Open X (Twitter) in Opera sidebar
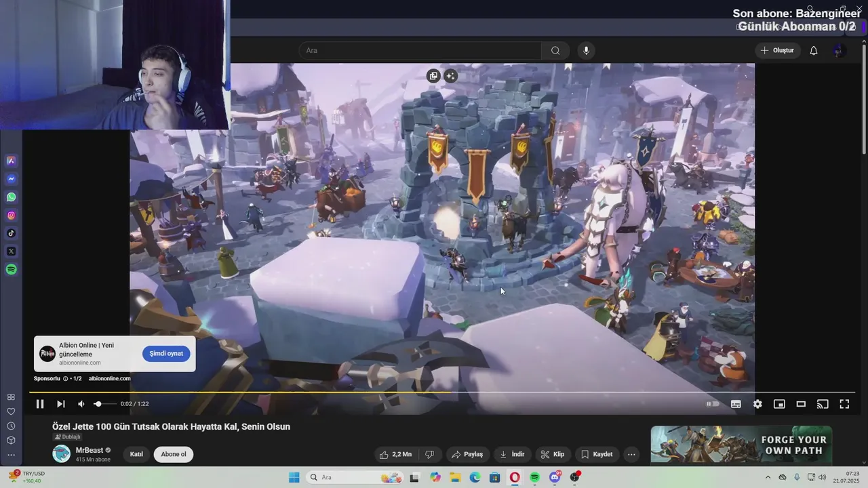The width and height of the screenshot is (868, 488). tap(12, 251)
